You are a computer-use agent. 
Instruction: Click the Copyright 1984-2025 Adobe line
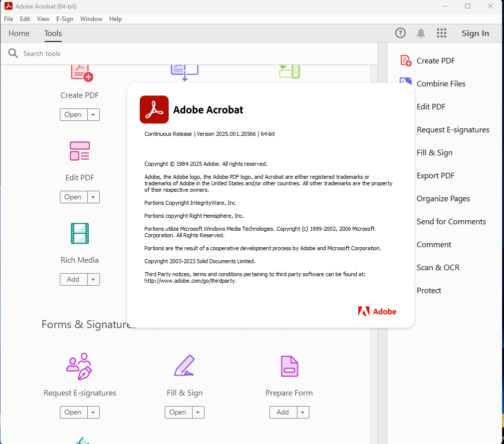206,164
